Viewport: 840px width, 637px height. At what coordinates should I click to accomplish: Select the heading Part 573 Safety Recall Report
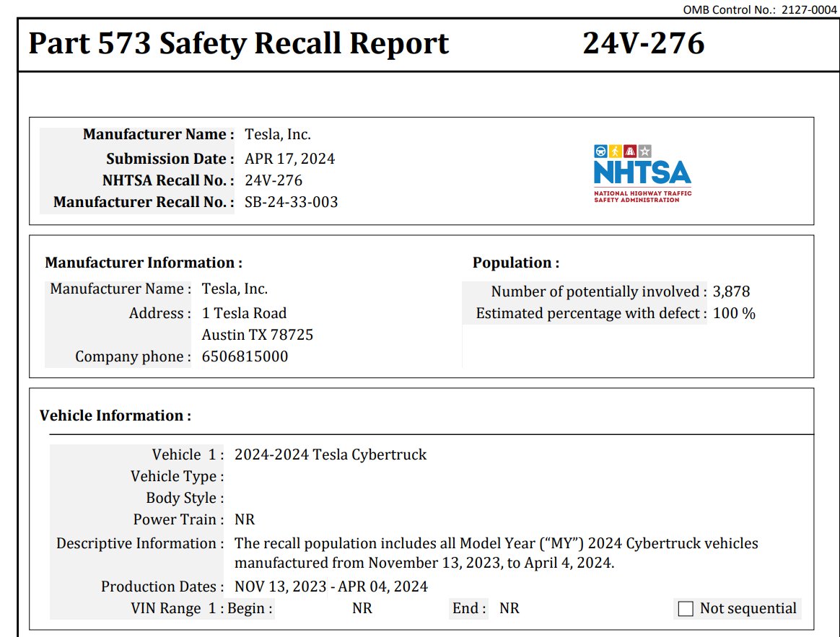pos(238,43)
